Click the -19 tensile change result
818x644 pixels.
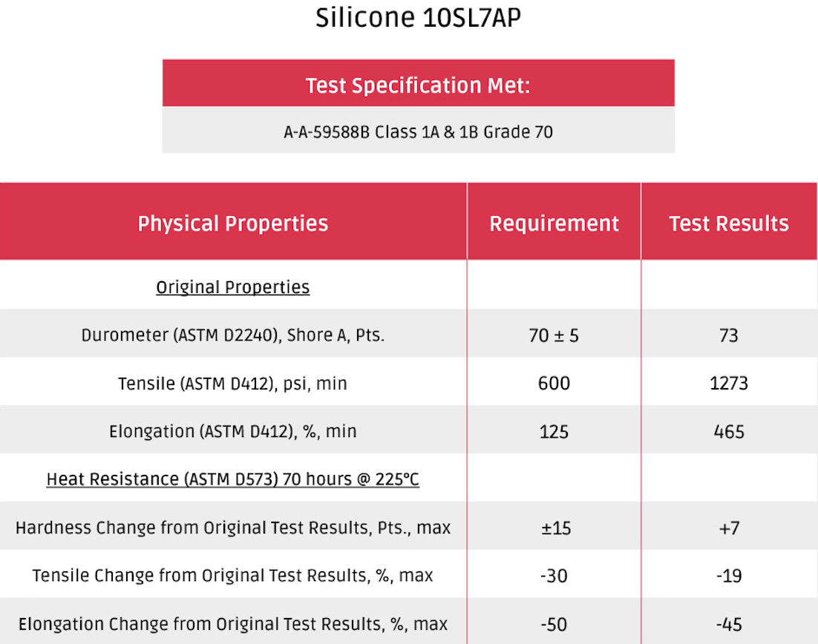pos(728,575)
